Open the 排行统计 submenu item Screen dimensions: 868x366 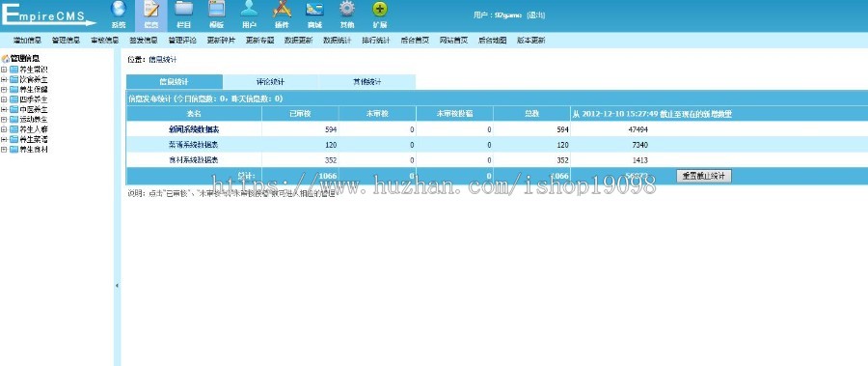tap(376, 41)
